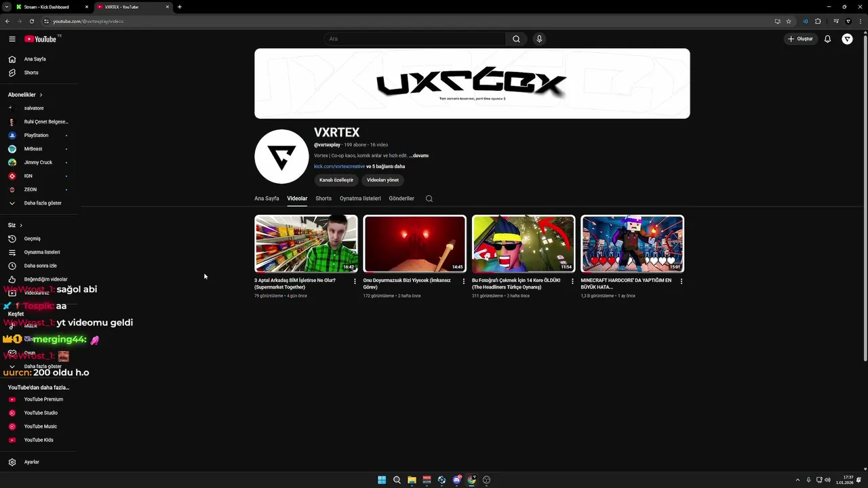Reload the page in the browser
The image size is (868, 488).
pyautogui.click(x=31, y=21)
